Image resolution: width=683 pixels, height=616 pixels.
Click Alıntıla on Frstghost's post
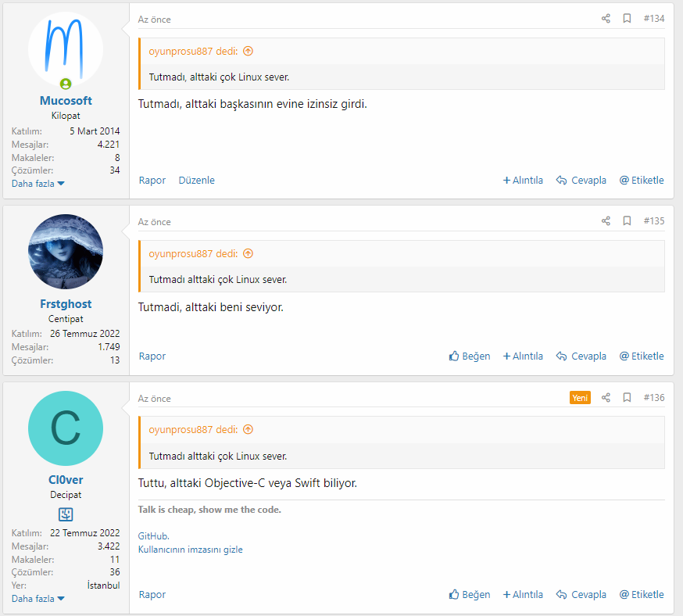523,356
